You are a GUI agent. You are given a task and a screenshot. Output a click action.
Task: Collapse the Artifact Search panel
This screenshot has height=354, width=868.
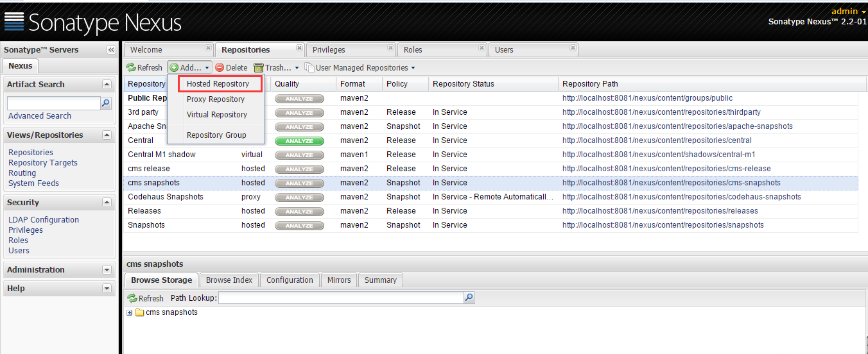[107, 85]
